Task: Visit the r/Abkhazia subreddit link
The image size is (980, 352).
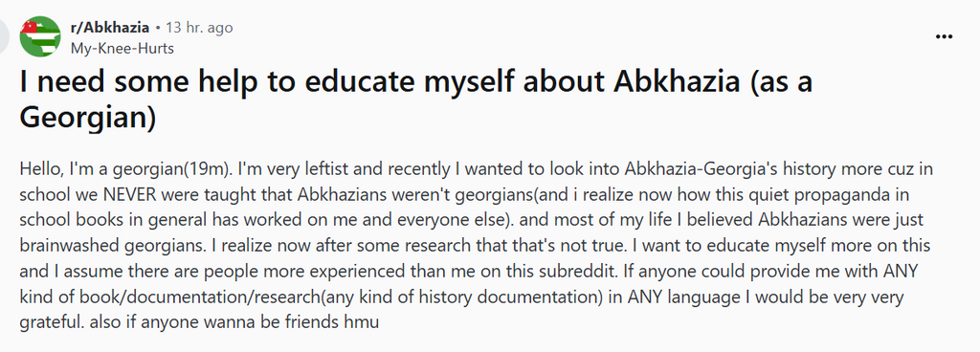Action: [x=110, y=28]
